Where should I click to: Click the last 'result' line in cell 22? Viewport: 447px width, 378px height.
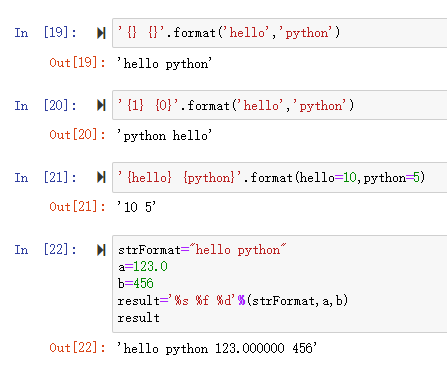(x=139, y=318)
